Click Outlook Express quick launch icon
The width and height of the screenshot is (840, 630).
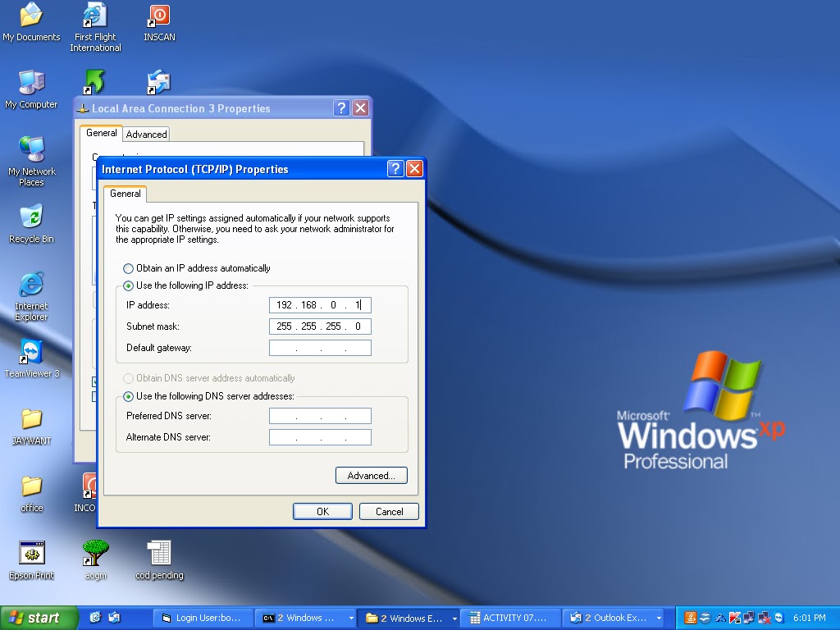pos(114,618)
